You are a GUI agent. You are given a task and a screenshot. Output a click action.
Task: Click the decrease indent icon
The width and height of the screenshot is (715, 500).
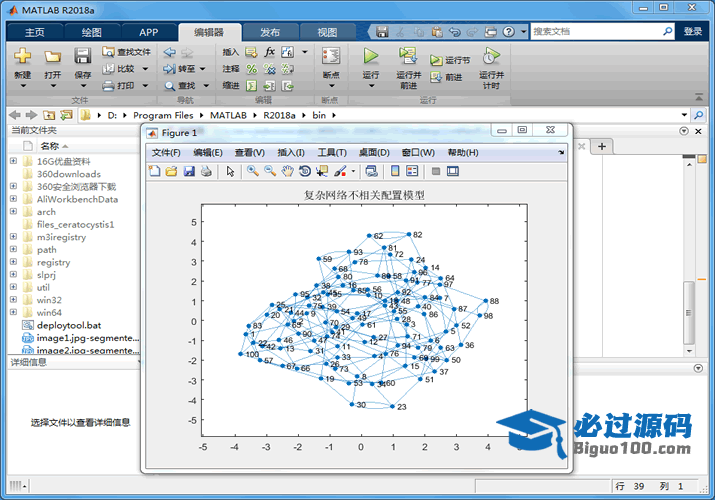[x=287, y=86]
